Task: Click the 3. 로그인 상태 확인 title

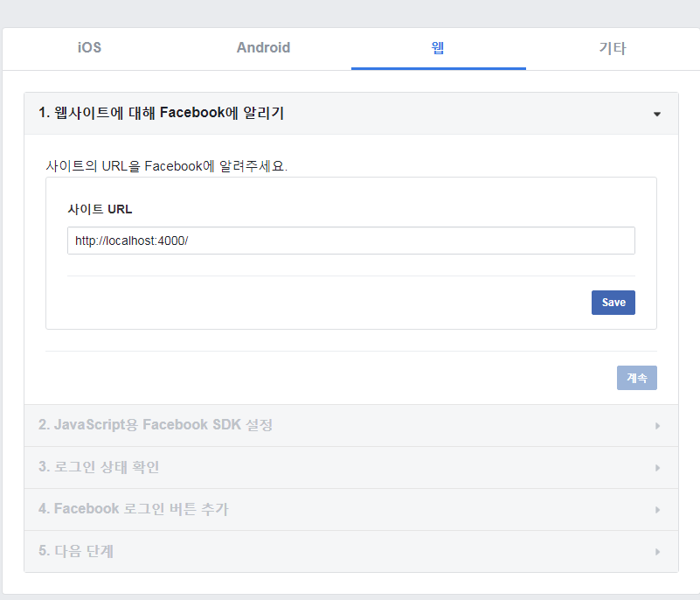Action: [99, 467]
